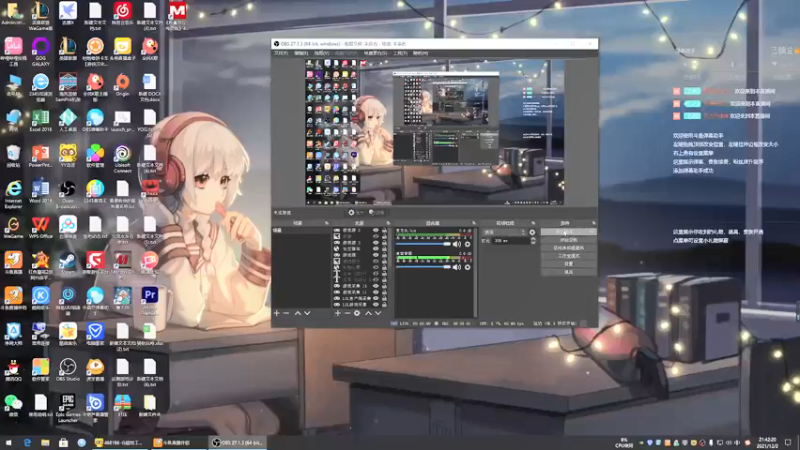800x450 pixels.
Task: Click the transition duration 300 ms field
Action: pos(511,241)
